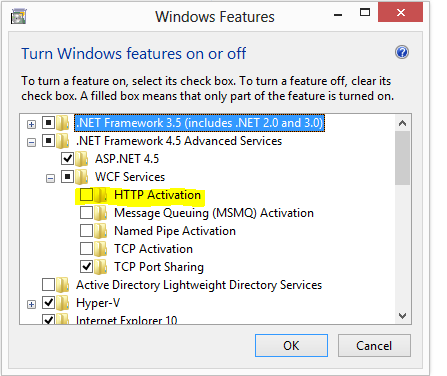Screen dimensions: 447x376
Task: Check Message Queuing (MSMQ) Activation box
Action: [x=86, y=213]
